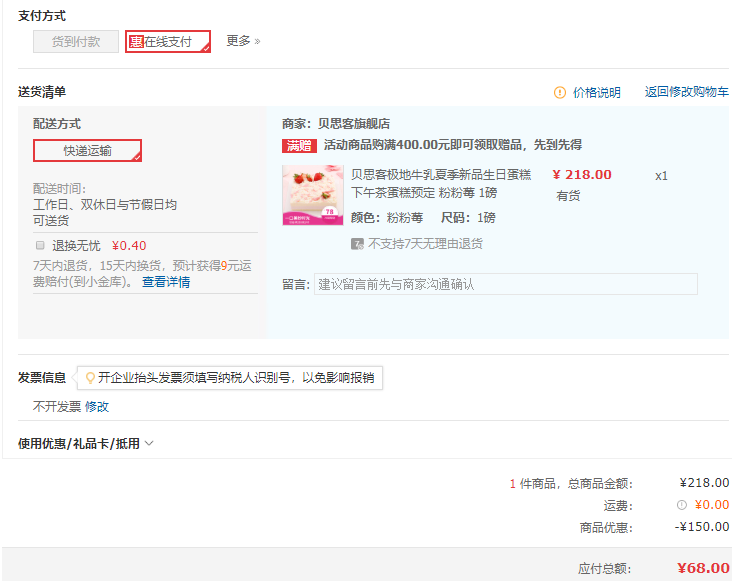Click the 惠 badge on 在线支付

point(136,42)
